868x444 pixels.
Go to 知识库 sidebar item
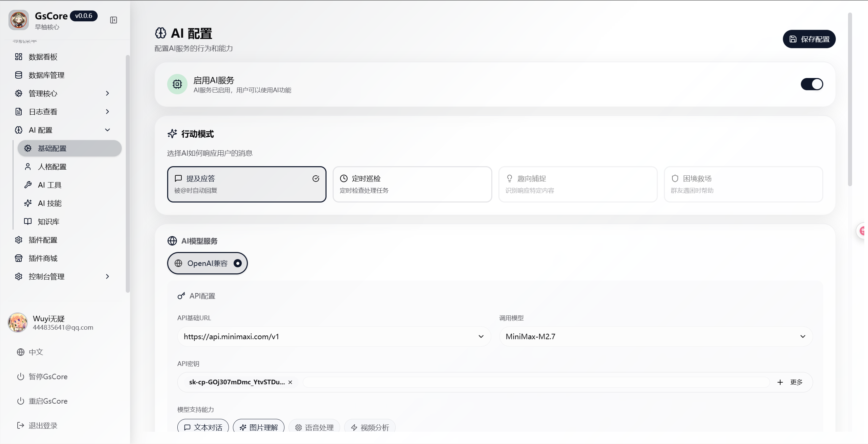pos(48,222)
